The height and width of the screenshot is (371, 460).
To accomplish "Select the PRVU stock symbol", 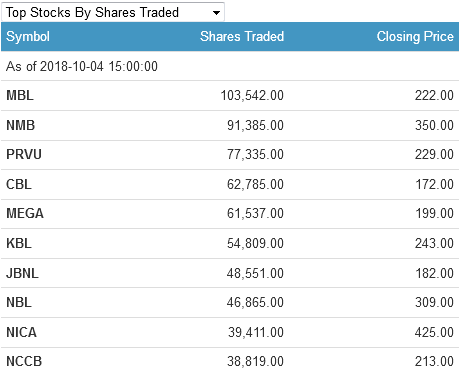I will pyautogui.click(x=24, y=155).
